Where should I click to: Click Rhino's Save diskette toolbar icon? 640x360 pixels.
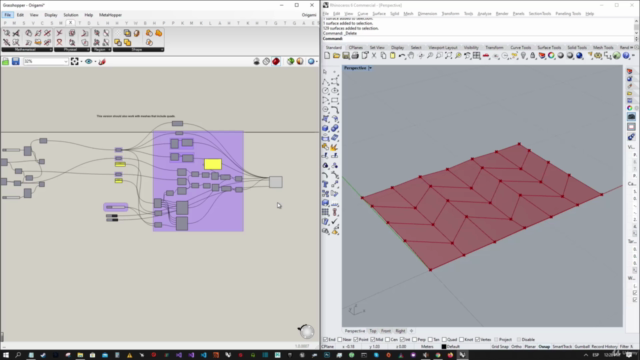pyautogui.click(x=346, y=56)
